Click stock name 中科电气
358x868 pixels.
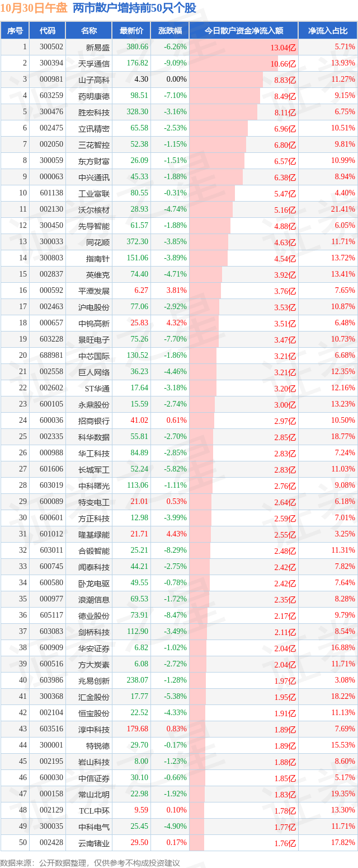coord(94,827)
